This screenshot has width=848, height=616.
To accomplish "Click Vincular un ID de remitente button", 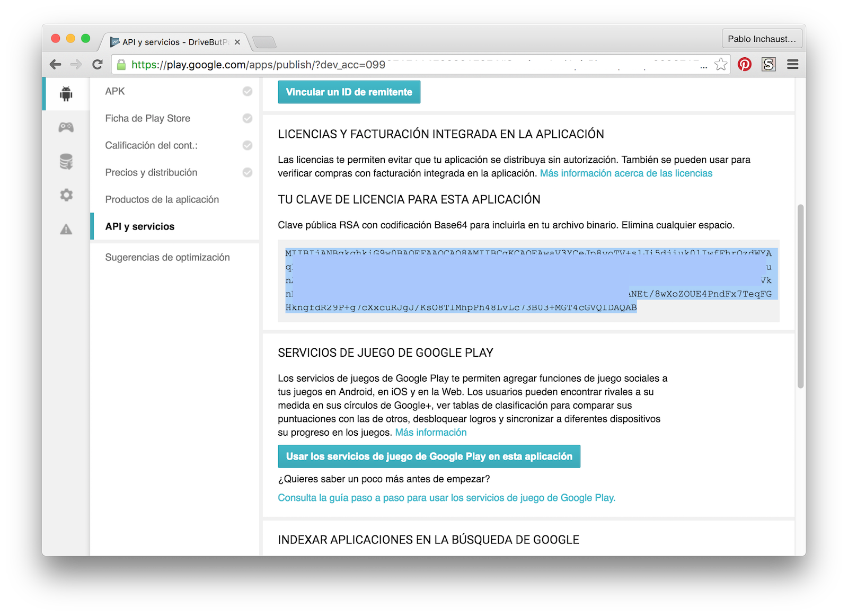I will pos(349,92).
